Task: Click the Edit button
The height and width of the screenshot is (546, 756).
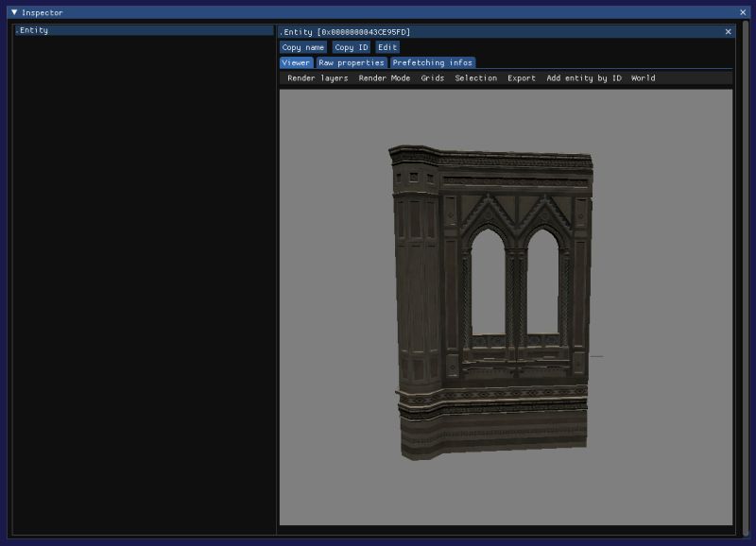Action: click(x=387, y=46)
